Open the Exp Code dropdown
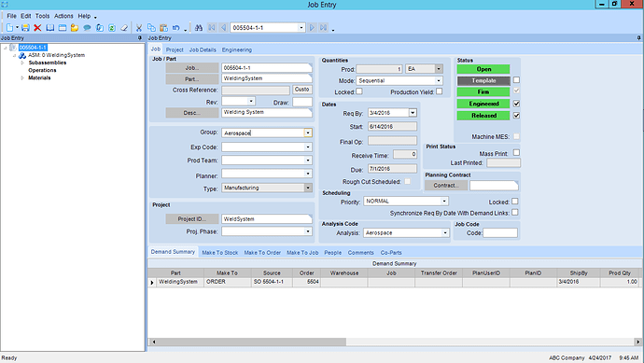This screenshot has height=363, width=644. 308,147
